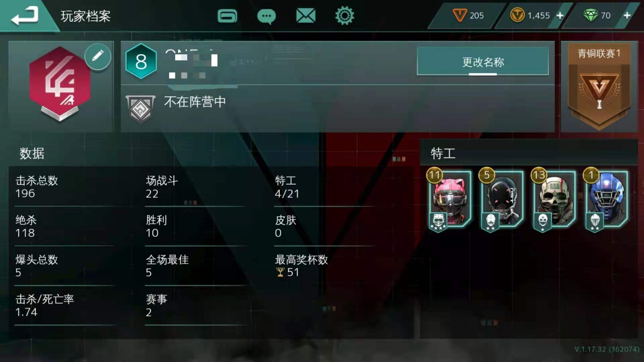Select the level 5 black helmet agent
Screen dimensions: 644x362
(501, 200)
